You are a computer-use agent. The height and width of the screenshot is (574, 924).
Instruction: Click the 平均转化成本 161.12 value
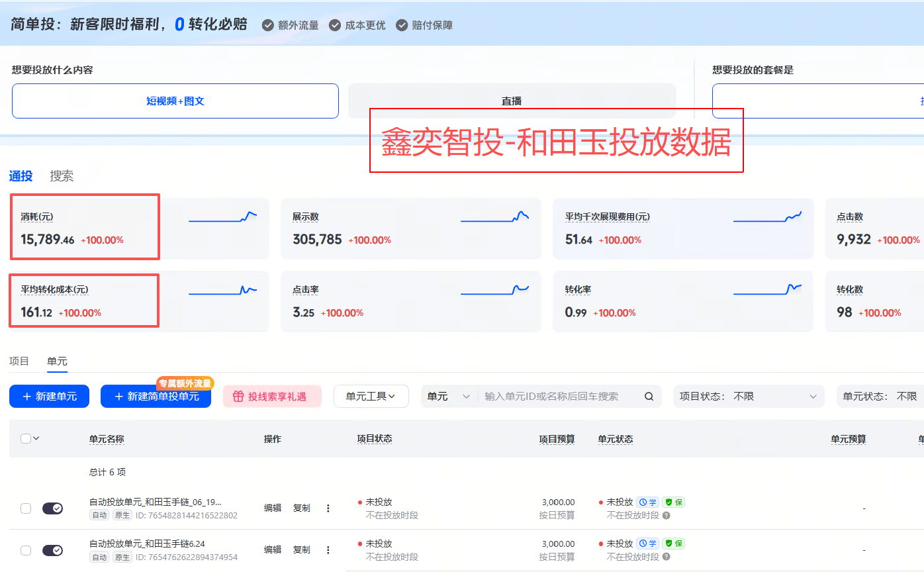click(x=36, y=312)
